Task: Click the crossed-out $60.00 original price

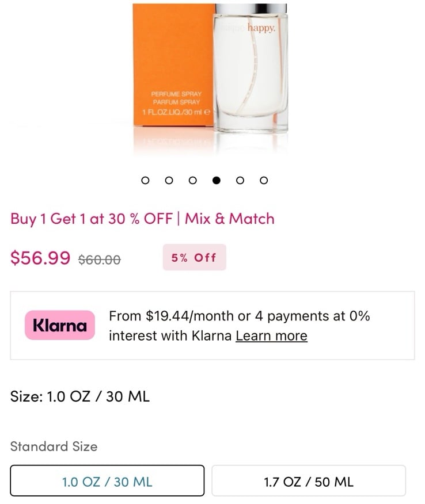Action: pyautogui.click(x=100, y=259)
